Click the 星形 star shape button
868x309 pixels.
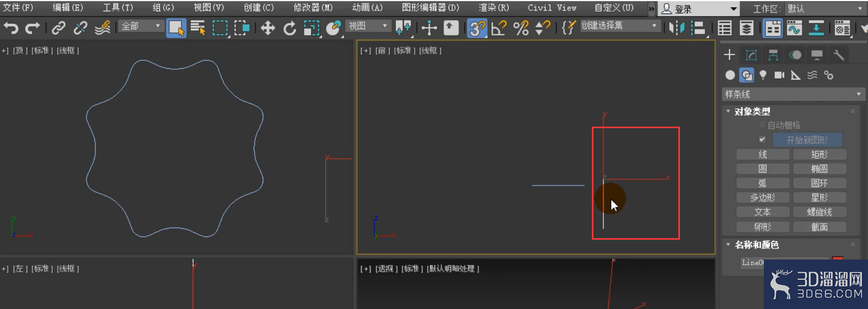click(x=820, y=198)
